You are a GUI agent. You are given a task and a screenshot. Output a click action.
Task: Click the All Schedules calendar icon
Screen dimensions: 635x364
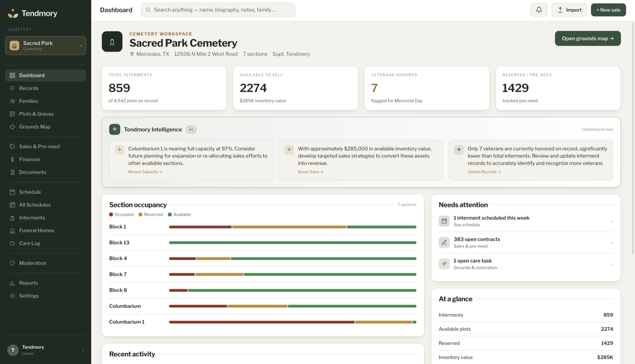pyautogui.click(x=12, y=205)
